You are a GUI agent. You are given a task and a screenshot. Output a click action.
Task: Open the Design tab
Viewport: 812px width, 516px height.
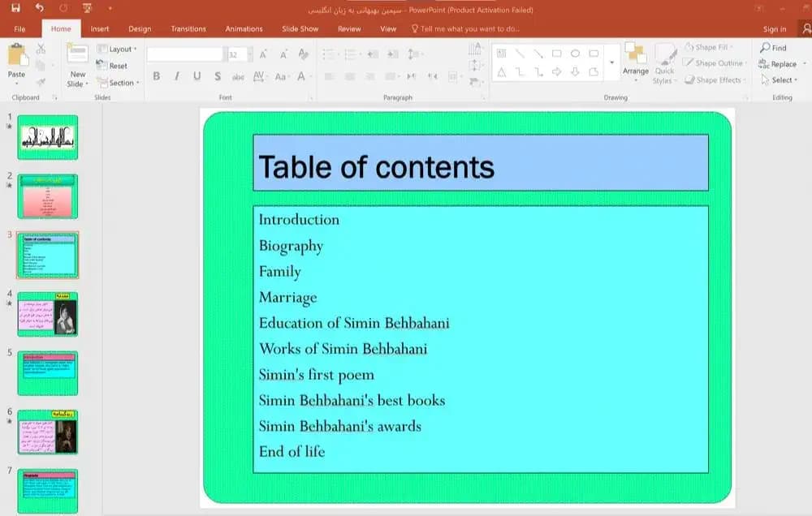click(x=140, y=29)
